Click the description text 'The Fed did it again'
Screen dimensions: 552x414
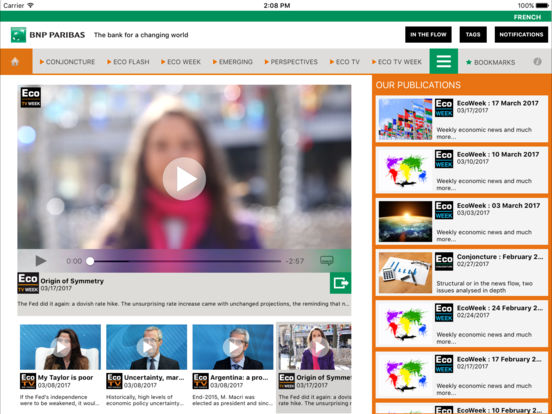[x=184, y=303]
